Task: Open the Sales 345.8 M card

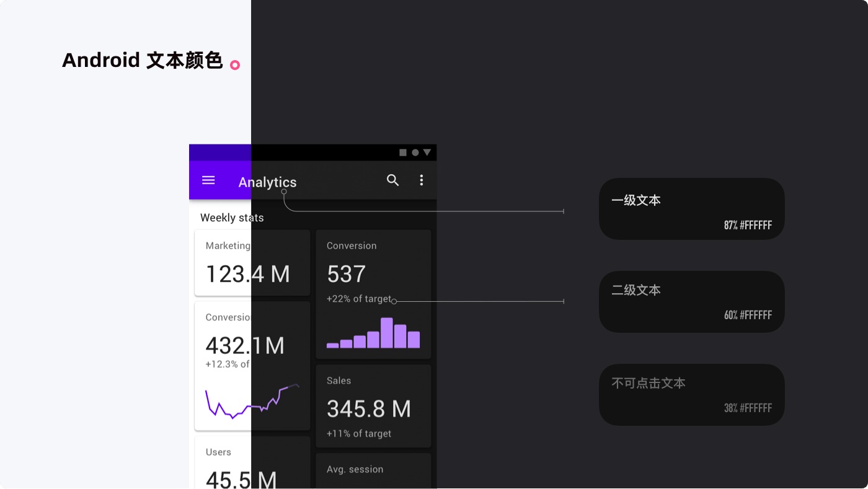Action: pyautogui.click(x=373, y=406)
